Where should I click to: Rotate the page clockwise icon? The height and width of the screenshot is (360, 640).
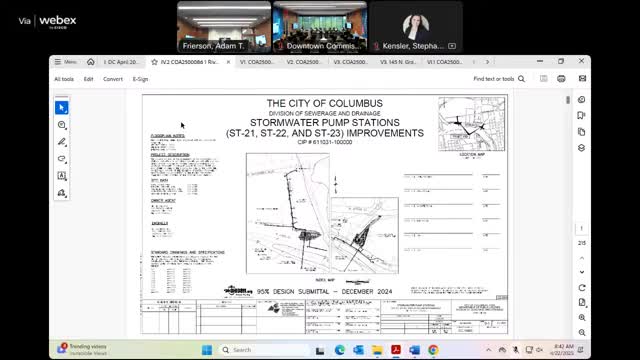(x=582, y=288)
